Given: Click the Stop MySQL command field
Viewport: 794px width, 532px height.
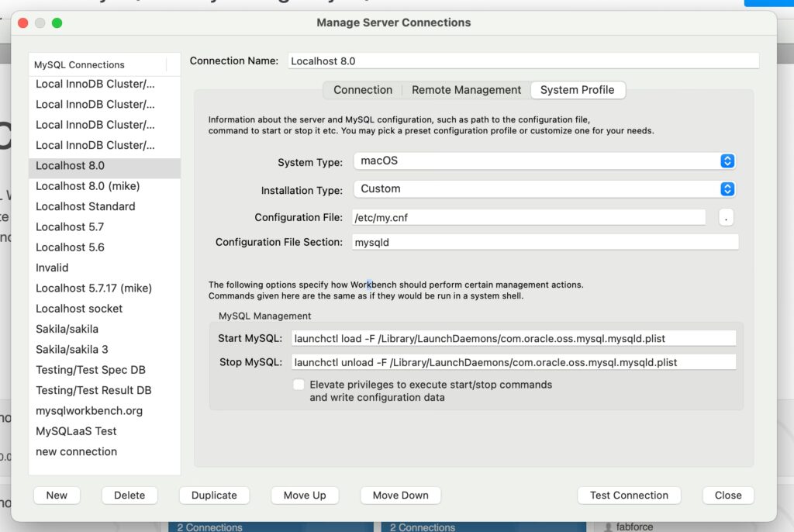Looking at the screenshot, I should 513,363.
